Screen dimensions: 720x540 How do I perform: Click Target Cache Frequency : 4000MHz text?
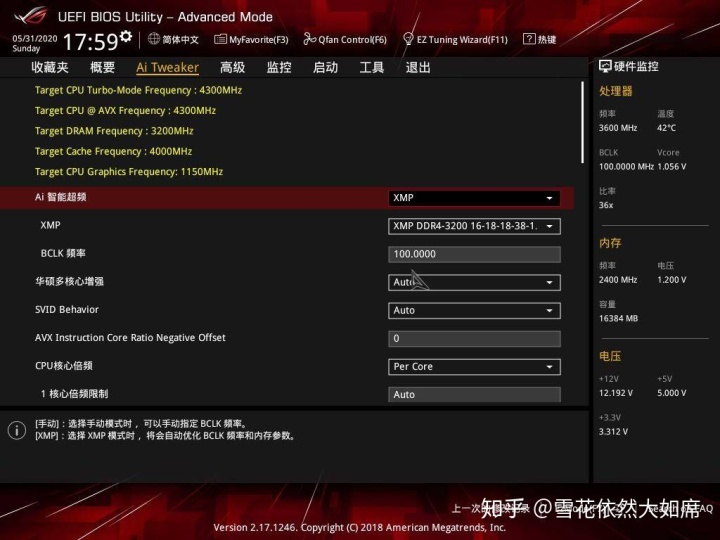point(113,151)
